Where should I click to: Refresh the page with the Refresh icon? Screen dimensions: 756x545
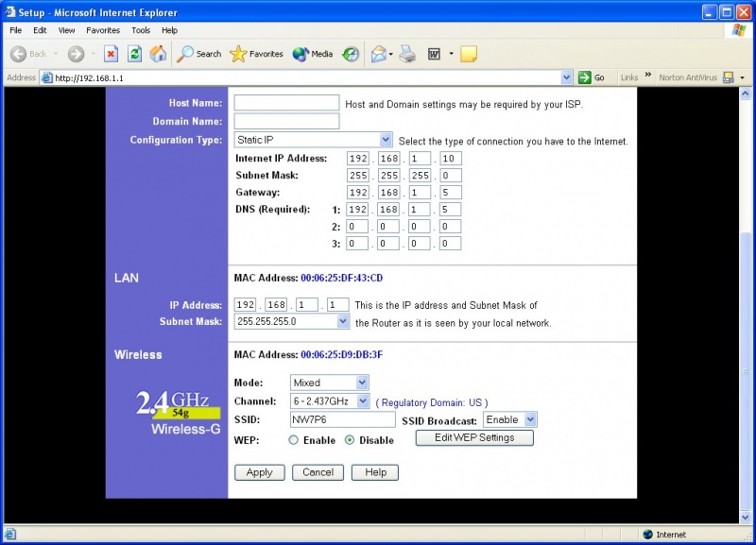tap(133, 54)
